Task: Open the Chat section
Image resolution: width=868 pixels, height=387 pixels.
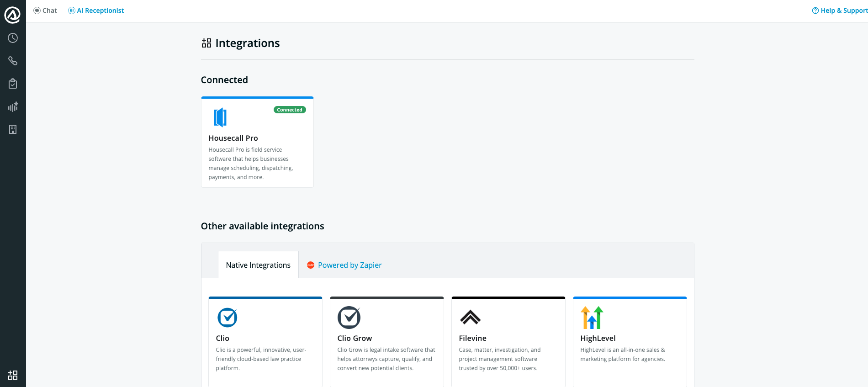Action: tap(45, 11)
